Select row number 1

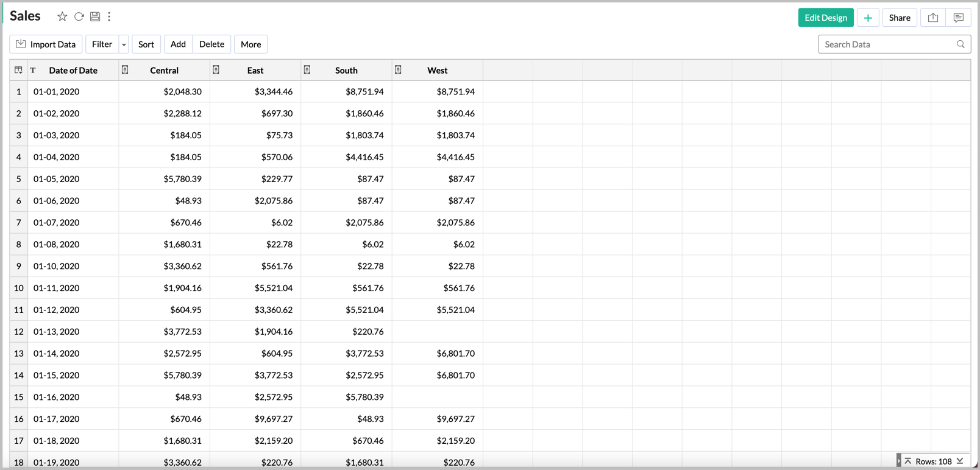click(18, 92)
